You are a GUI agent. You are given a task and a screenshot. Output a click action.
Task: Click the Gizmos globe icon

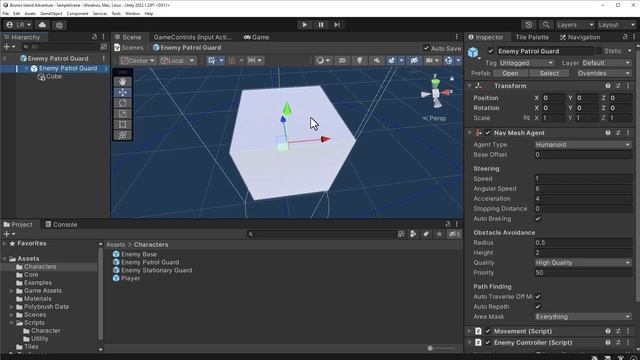[449, 60]
